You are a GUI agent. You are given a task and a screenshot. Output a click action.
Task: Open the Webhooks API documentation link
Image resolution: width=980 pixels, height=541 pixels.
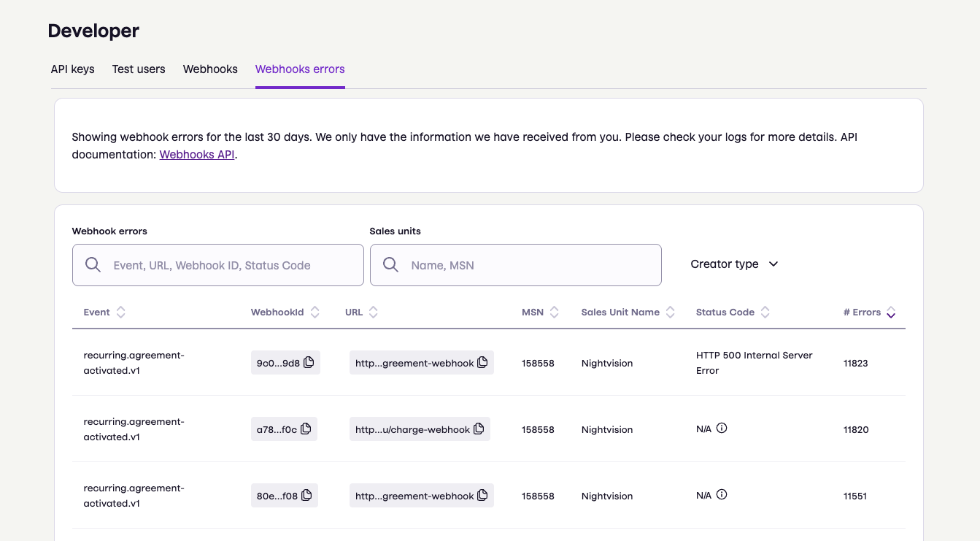(x=197, y=154)
